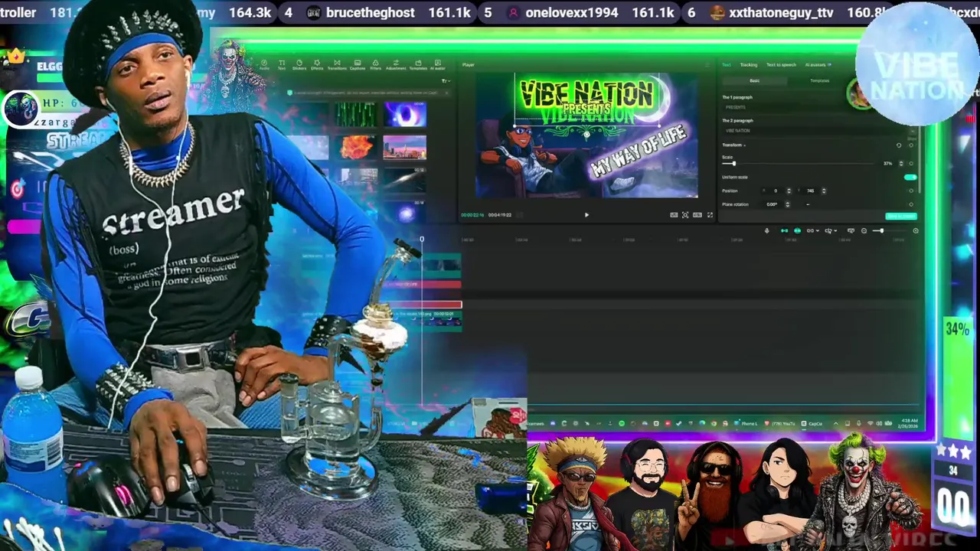Click the Plane rotation value 0.00°
The height and width of the screenshot is (551, 980).
coord(771,204)
